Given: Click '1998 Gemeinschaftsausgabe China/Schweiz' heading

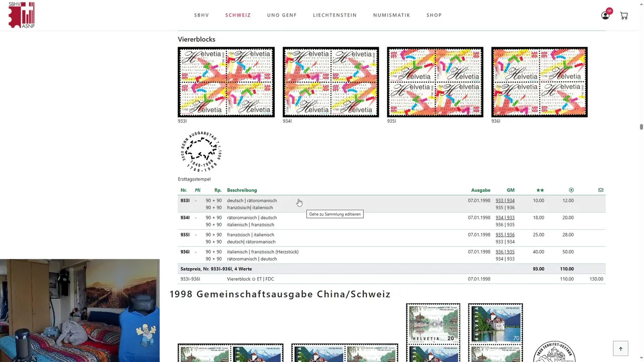Looking at the screenshot, I should (280, 294).
